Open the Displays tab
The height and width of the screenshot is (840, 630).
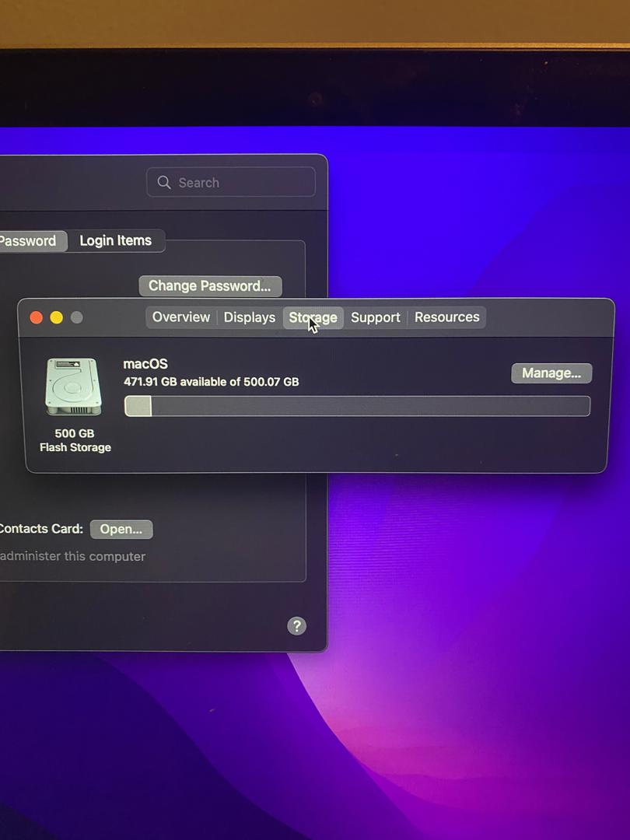tap(249, 317)
